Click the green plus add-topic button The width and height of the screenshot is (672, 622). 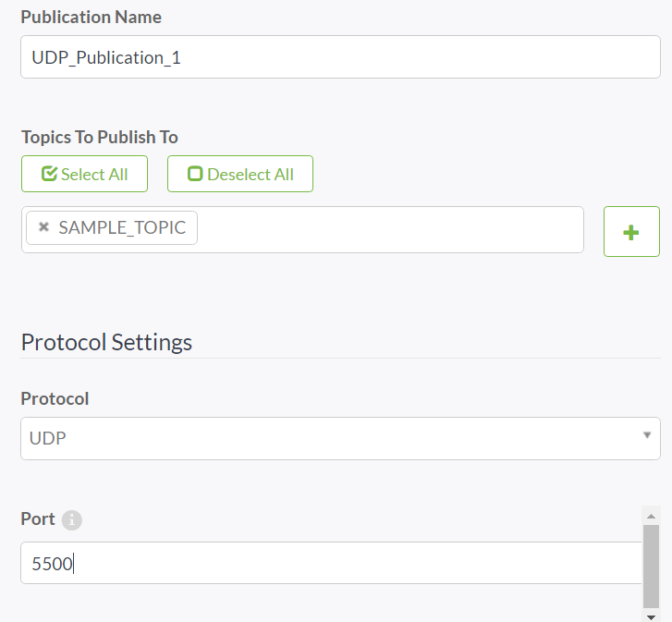631,231
